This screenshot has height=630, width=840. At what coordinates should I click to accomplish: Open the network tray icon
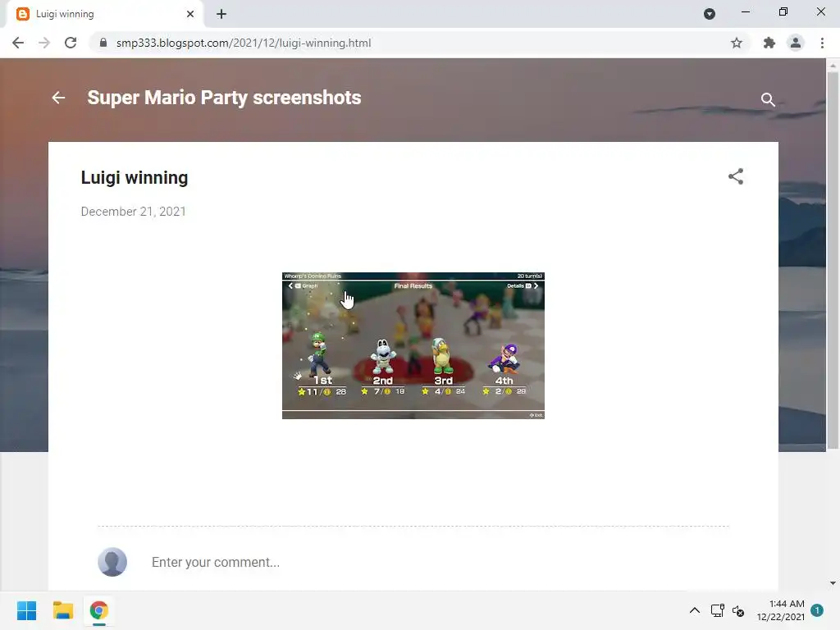(x=717, y=610)
